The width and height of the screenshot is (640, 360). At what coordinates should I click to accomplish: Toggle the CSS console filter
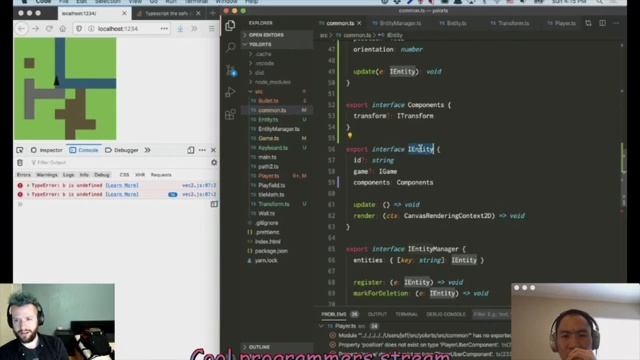point(124,175)
